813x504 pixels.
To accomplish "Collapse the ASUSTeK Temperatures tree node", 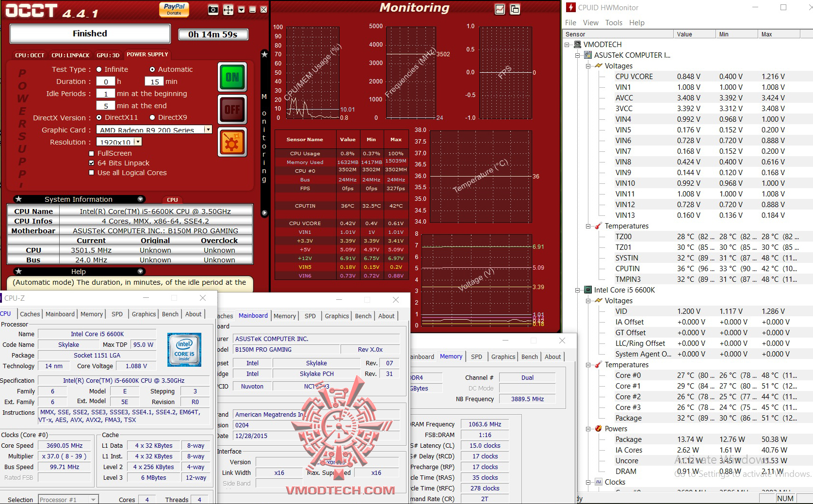I will (x=588, y=226).
